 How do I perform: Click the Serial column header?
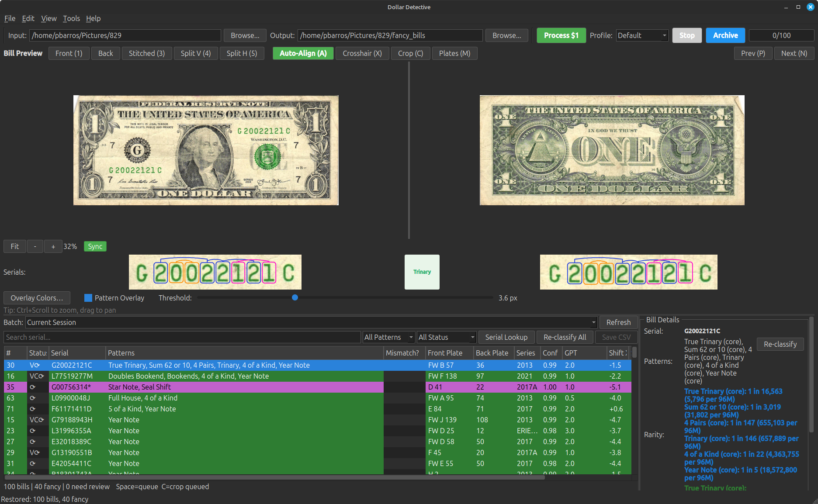coord(77,353)
